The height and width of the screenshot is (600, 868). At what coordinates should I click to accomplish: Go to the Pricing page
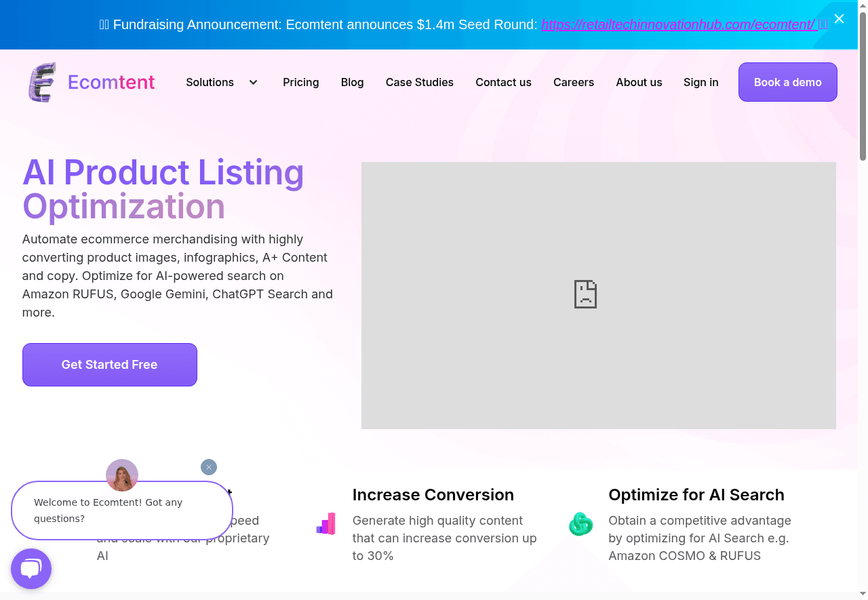(x=300, y=83)
